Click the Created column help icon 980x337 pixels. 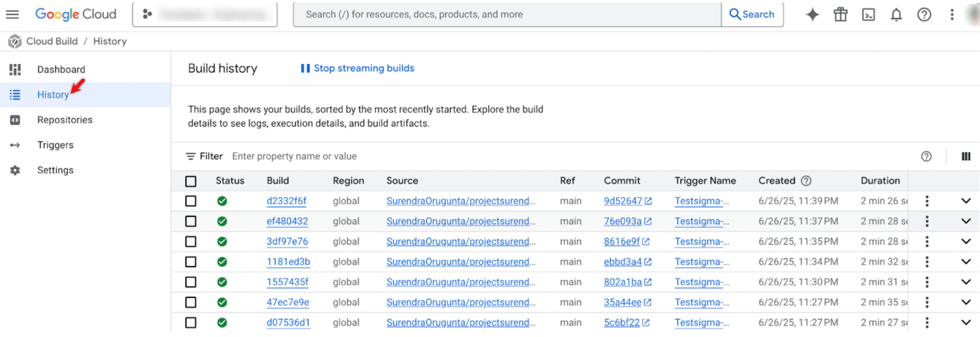(x=806, y=180)
